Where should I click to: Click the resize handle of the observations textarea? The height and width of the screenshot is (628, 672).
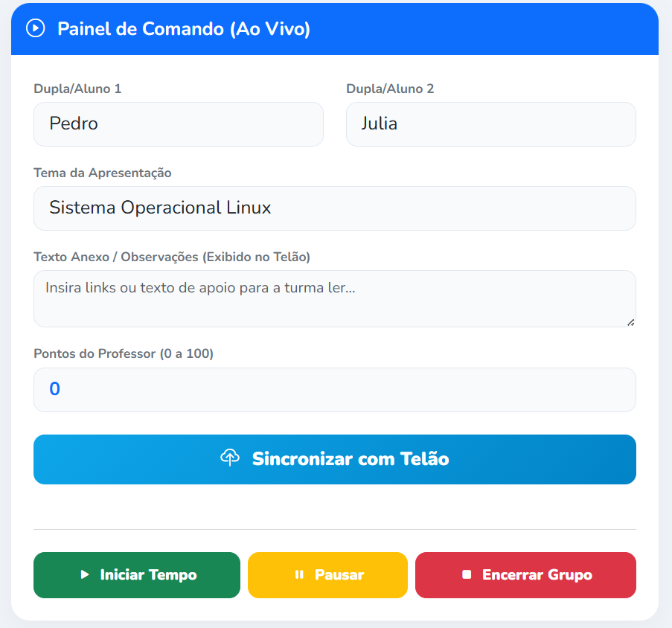pos(632,322)
